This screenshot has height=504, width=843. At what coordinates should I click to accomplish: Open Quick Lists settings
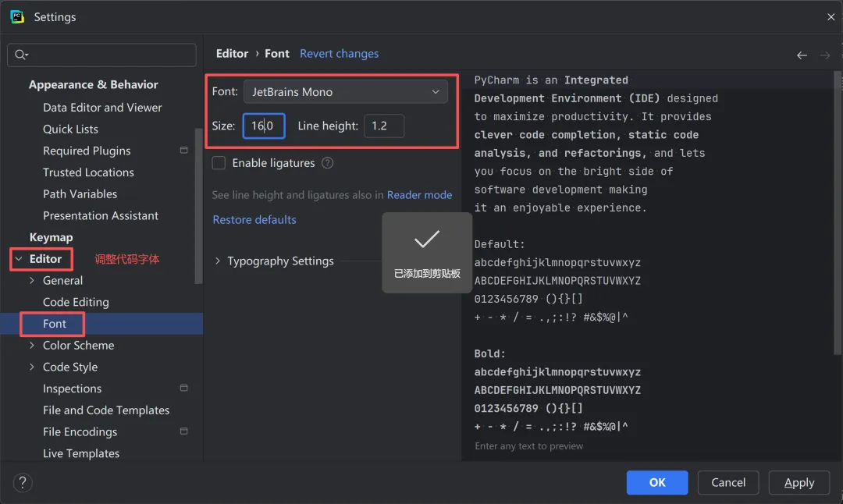(70, 129)
